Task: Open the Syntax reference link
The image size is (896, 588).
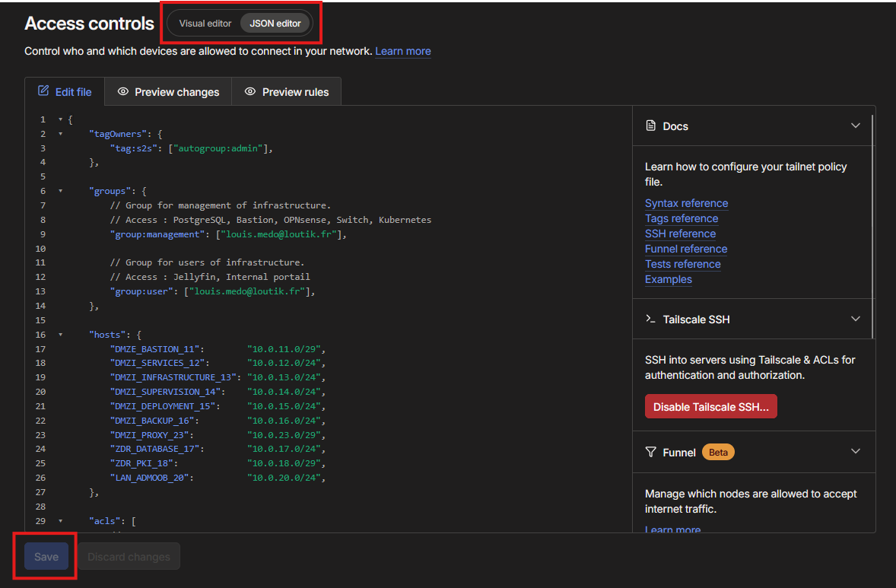Action: pyautogui.click(x=686, y=203)
